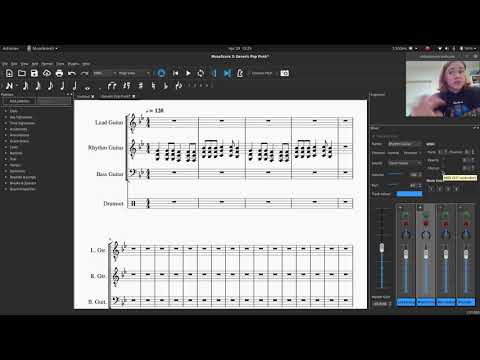
Task: Save the score with the floppy icon
Action: pyautogui.click(x=34, y=73)
